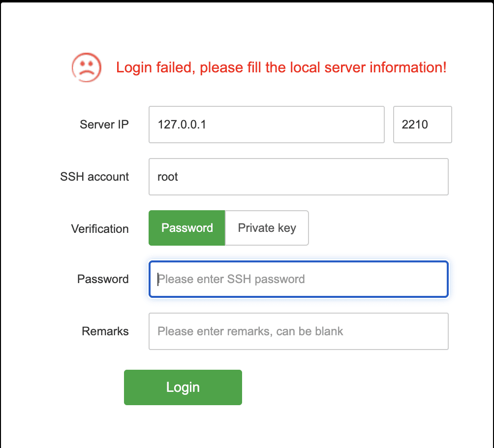Click the placeholder text for SSH password
494x448 pixels.
pos(231,279)
